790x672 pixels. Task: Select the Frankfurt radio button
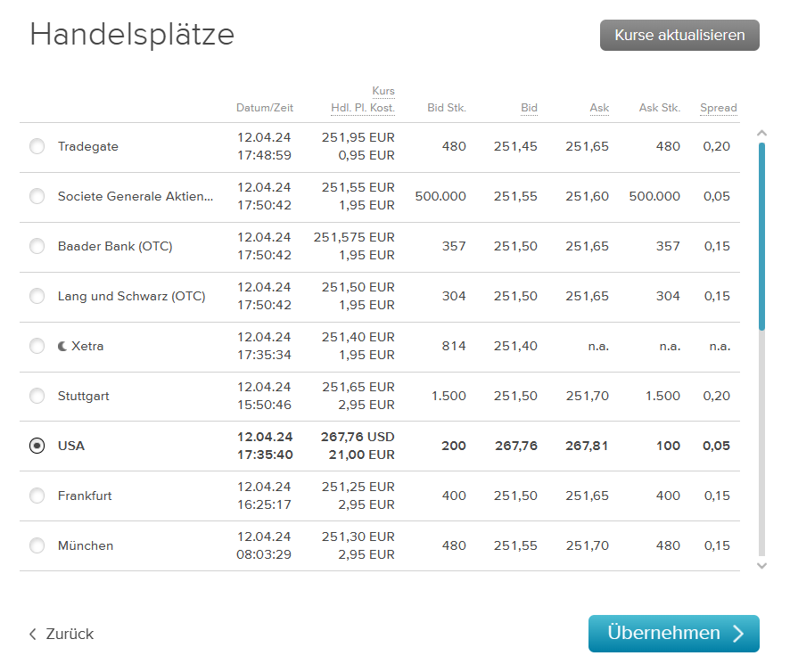pyautogui.click(x=37, y=496)
